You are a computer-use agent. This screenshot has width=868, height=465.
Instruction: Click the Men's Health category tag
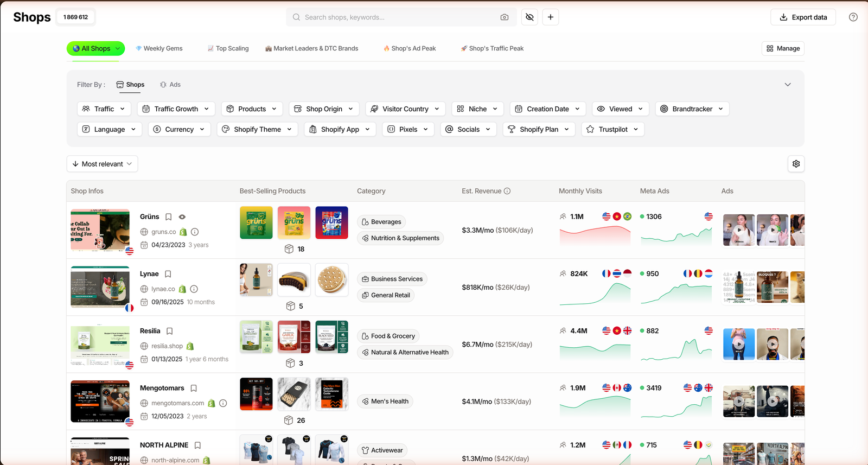coord(385,402)
